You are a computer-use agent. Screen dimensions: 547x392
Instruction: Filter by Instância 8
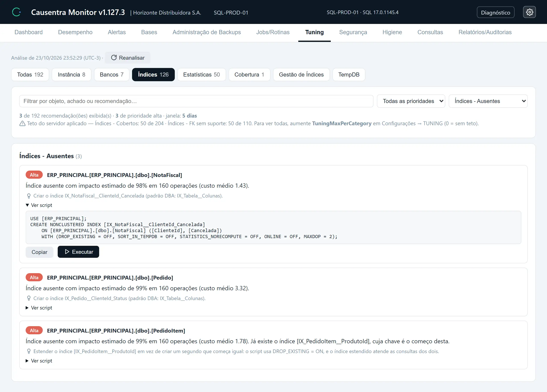(71, 75)
